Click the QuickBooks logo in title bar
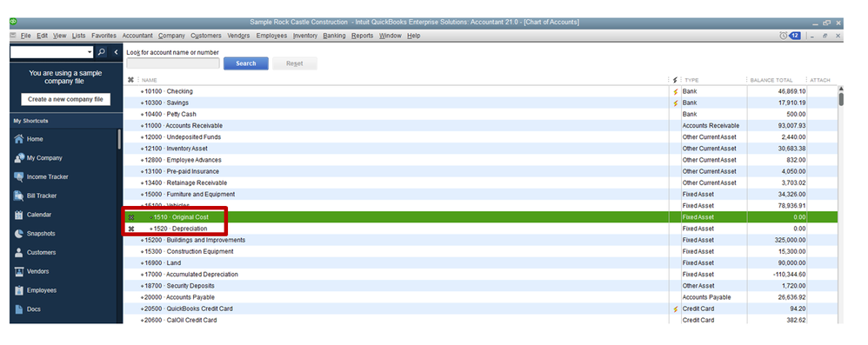Image resolution: width=868 pixels, height=345 pixels. point(13,22)
